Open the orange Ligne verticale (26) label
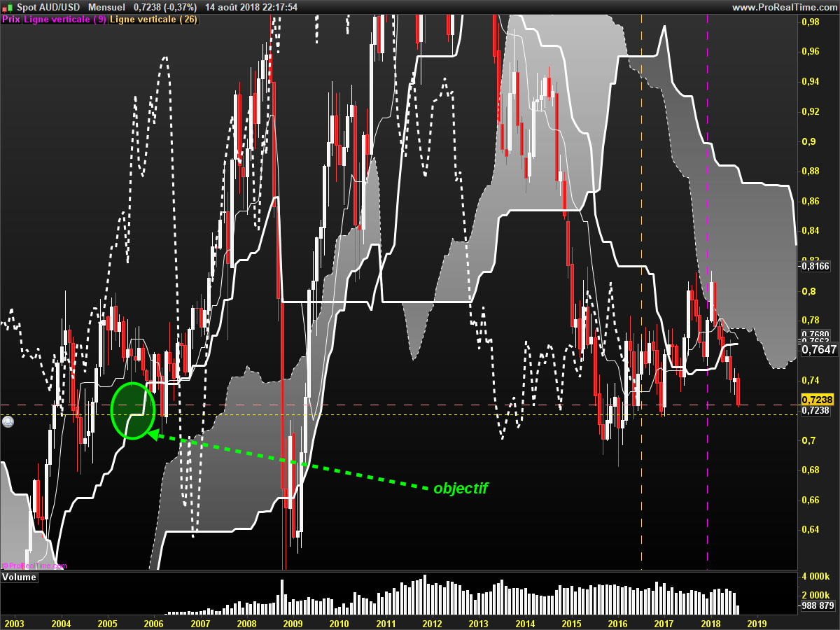Screen dimensions: 840x630 tap(154, 20)
